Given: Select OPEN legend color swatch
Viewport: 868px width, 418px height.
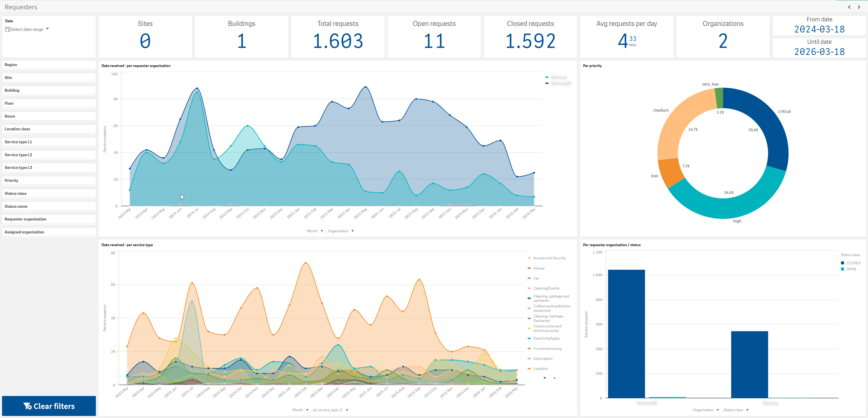Looking at the screenshot, I should (x=842, y=269).
